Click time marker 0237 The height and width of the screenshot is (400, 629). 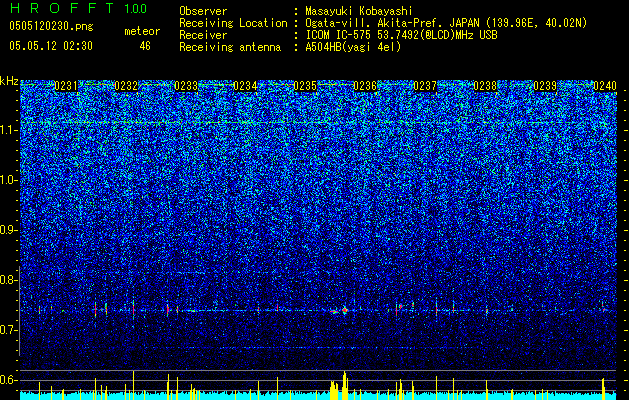[425, 86]
